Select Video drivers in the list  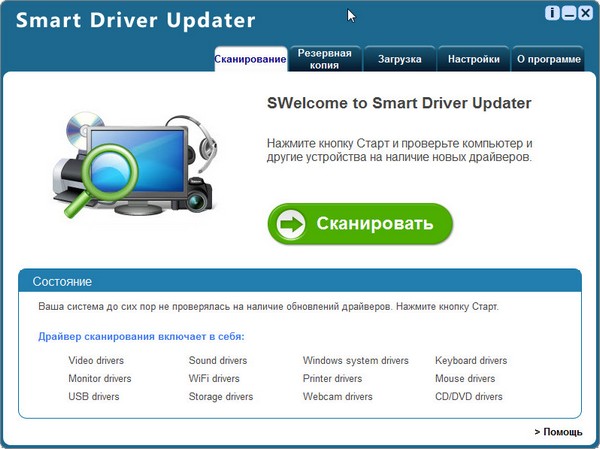coord(96,360)
